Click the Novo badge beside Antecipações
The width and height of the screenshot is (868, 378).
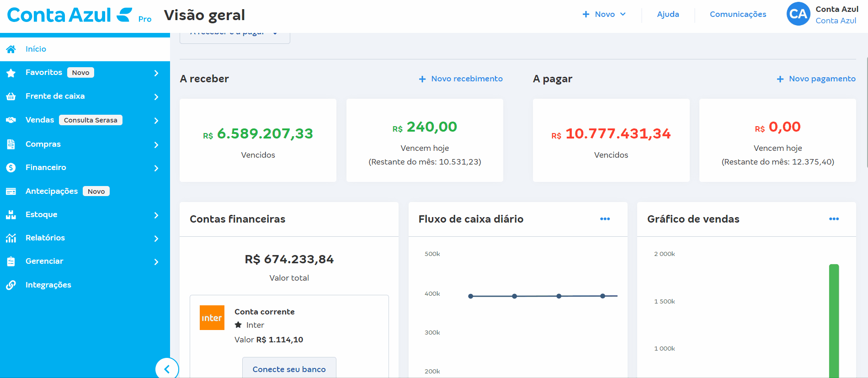(96, 192)
